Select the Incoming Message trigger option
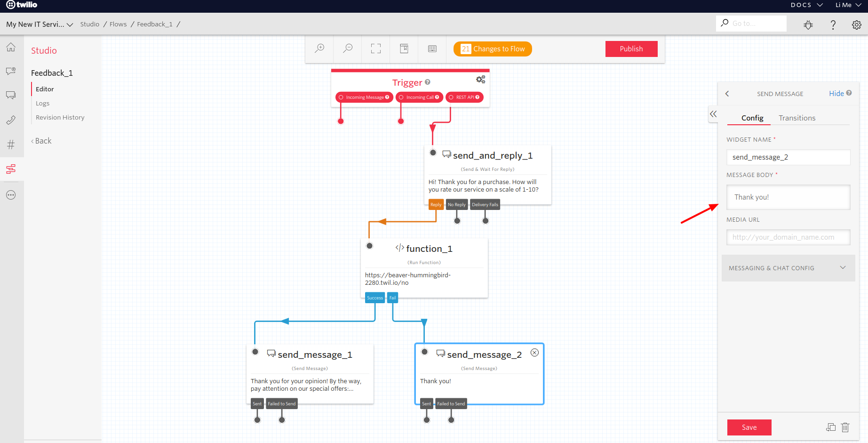The width and height of the screenshot is (868, 443). 364,97
